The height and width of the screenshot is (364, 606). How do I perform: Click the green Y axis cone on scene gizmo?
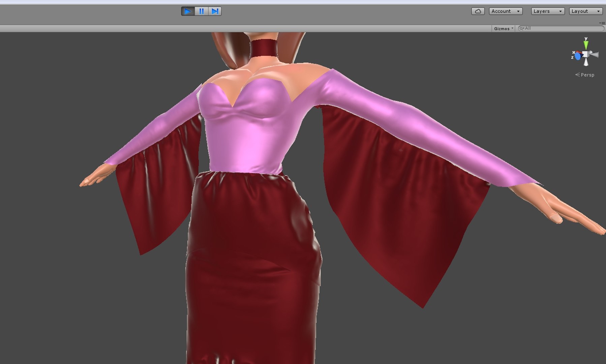pyautogui.click(x=586, y=44)
